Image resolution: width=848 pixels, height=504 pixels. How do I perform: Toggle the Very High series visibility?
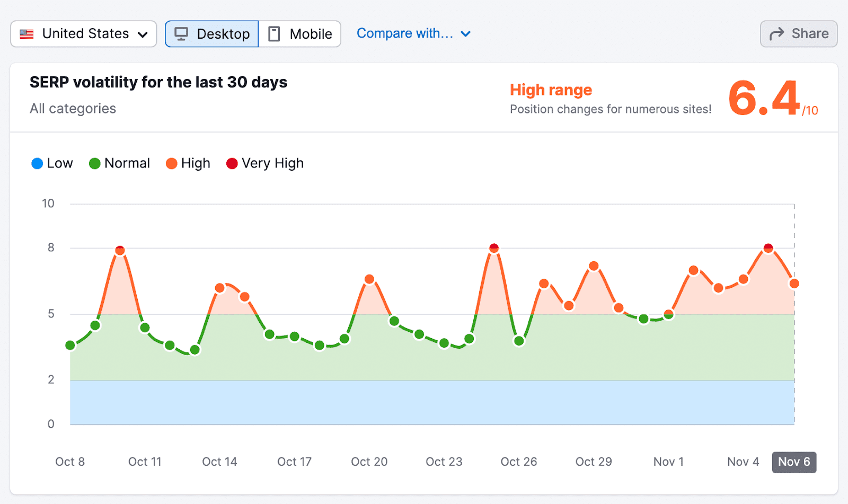pos(264,163)
